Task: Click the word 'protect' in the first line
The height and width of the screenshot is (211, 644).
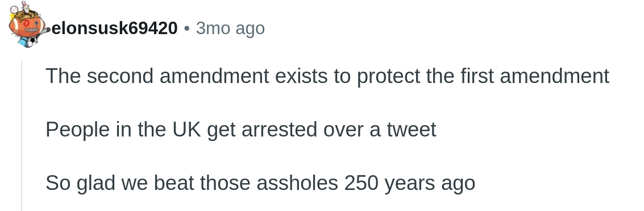Action: 388,77
